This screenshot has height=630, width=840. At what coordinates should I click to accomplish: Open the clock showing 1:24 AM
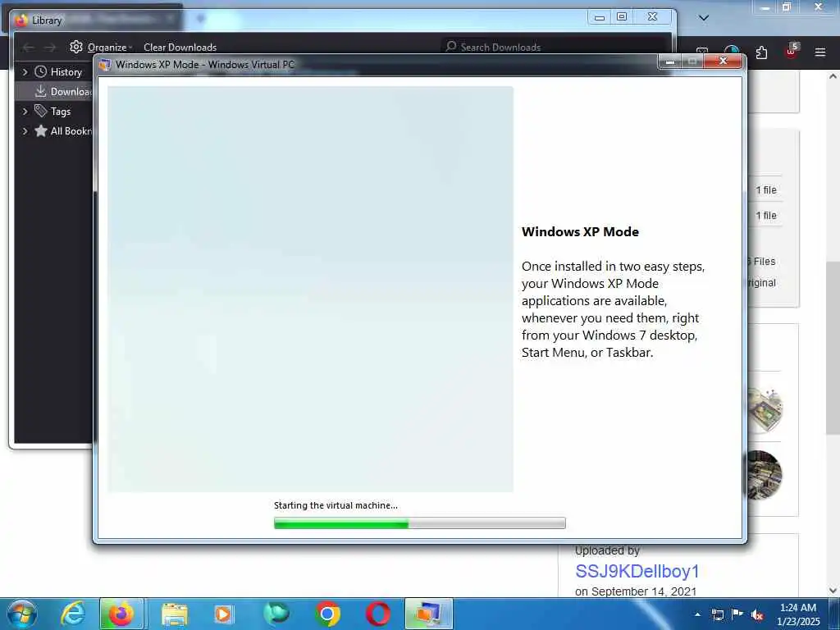(x=798, y=614)
